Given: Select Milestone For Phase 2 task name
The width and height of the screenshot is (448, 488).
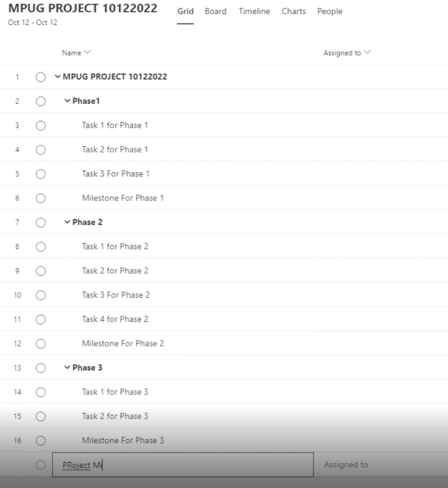Looking at the screenshot, I should (x=123, y=344).
